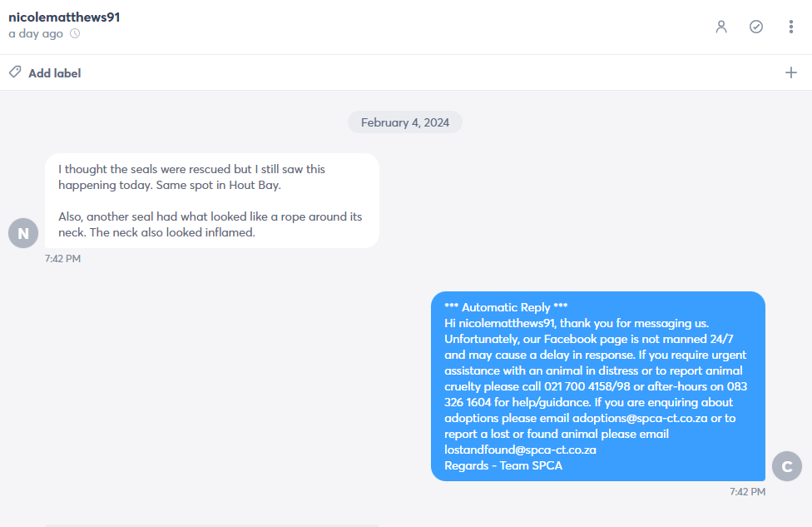Click the lostandfound@spca-ct.co.za email address
The image size is (812, 527).
click(520, 450)
